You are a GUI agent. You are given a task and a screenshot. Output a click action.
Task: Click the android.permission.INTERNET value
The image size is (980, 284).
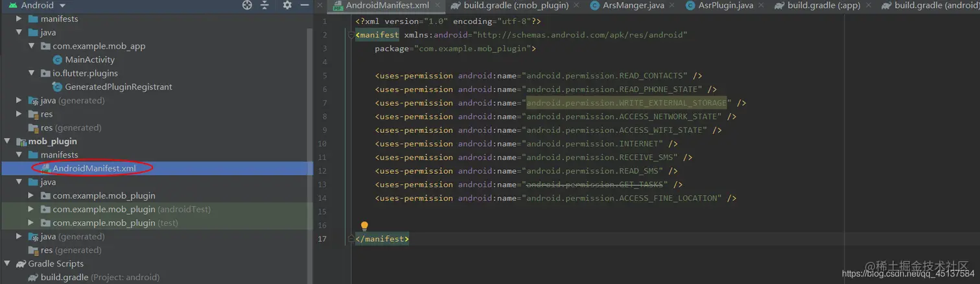[592, 144]
